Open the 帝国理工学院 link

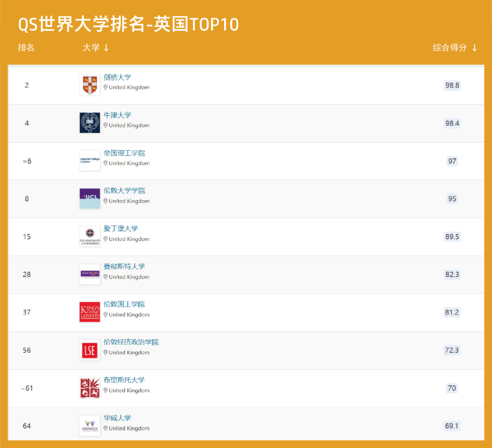click(124, 153)
